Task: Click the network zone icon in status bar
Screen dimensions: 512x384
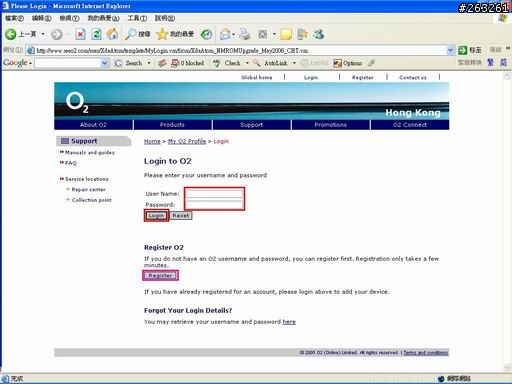Action: (441, 378)
